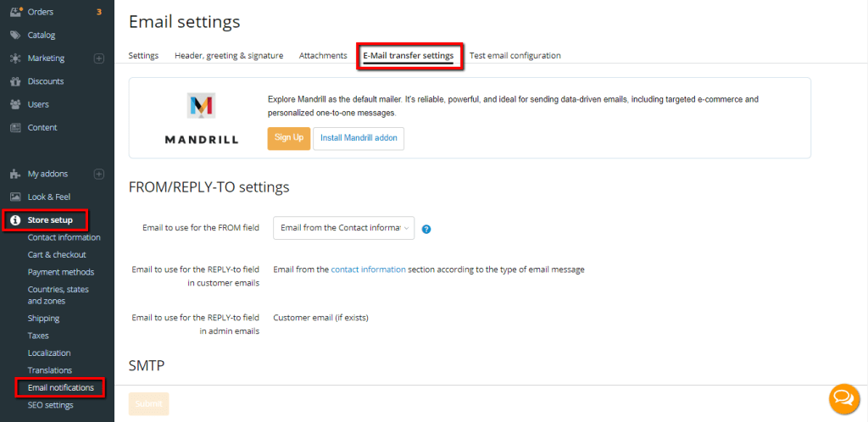Open Shipping submenu item
Image resolution: width=868 pixels, height=422 pixels.
(44, 318)
